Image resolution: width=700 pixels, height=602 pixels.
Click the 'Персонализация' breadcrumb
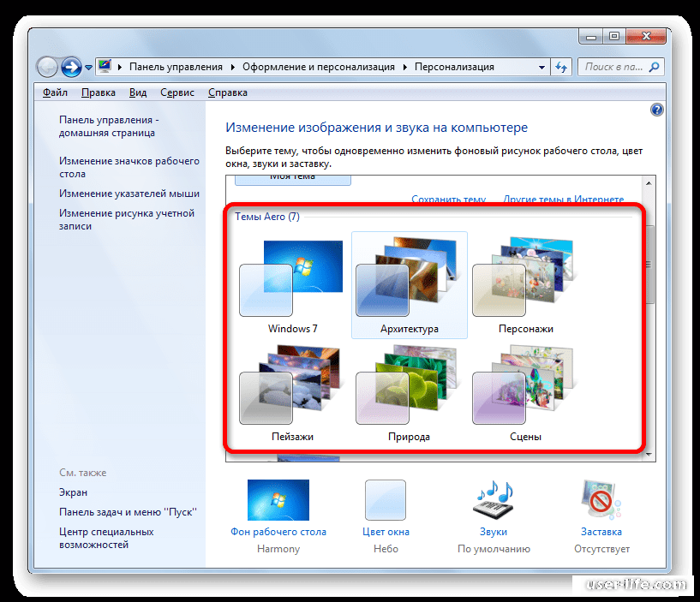(x=454, y=67)
